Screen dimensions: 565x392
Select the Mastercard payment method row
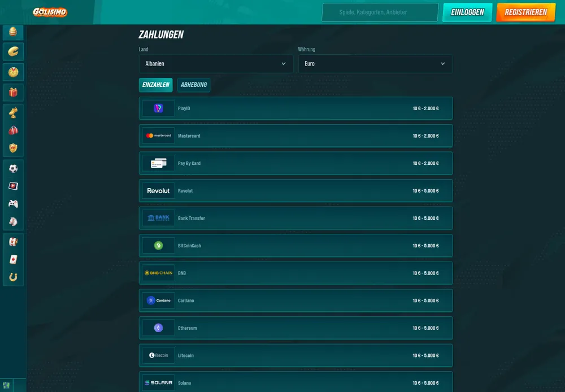(296, 136)
